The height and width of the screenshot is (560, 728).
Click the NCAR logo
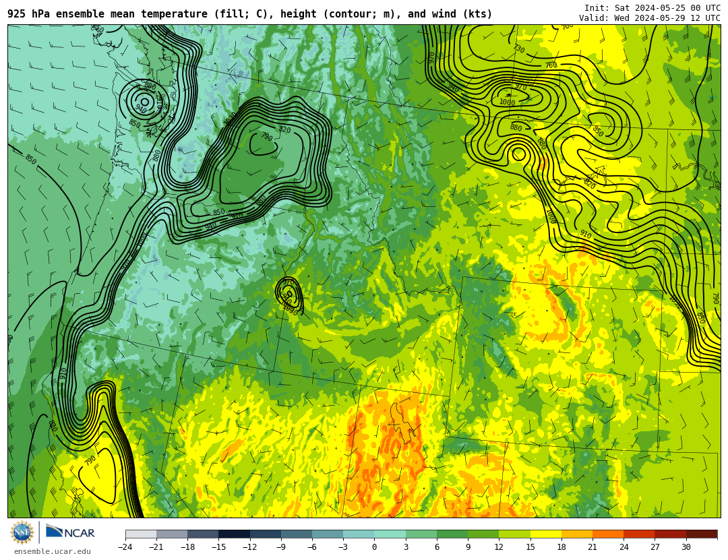(70, 532)
